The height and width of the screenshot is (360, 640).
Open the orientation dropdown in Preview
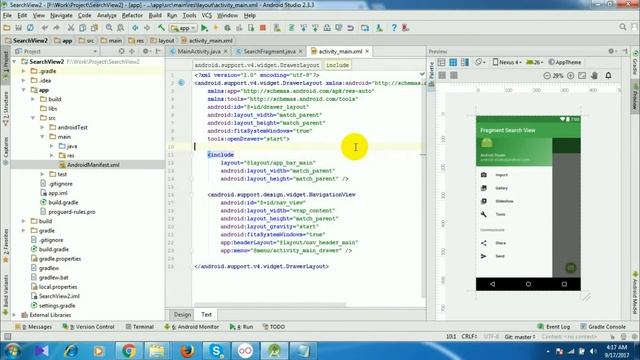(x=480, y=62)
